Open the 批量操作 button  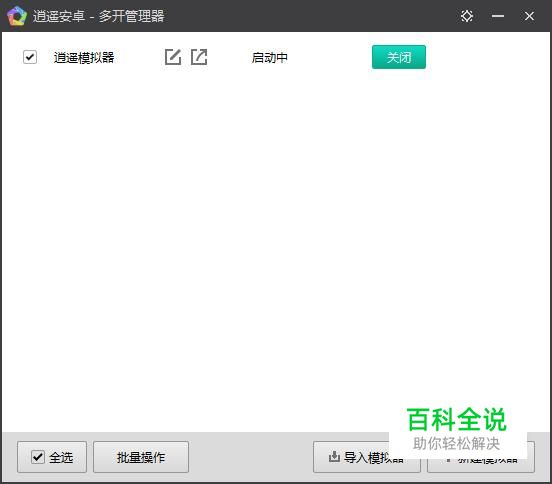(141, 457)
